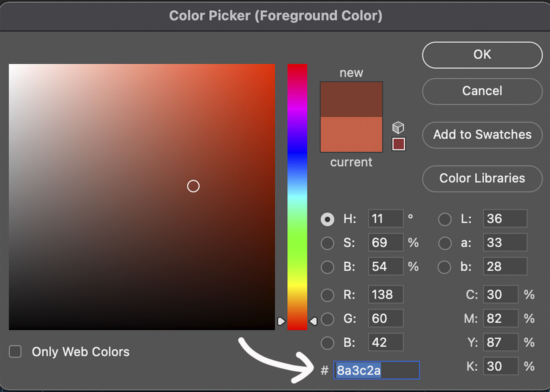Click the small web-safe color swatch
Viewport: 550px width, 392px height.
click(x=398, y=144)
